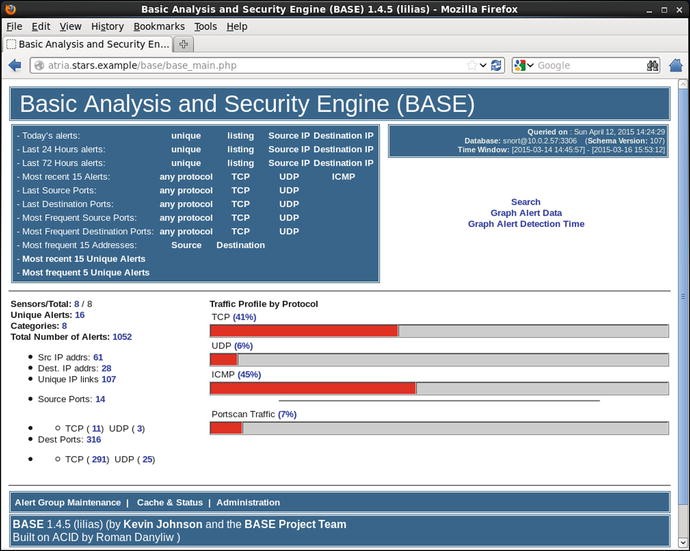Open Destination IP for Today's alerts

click(x=343, y=136)
